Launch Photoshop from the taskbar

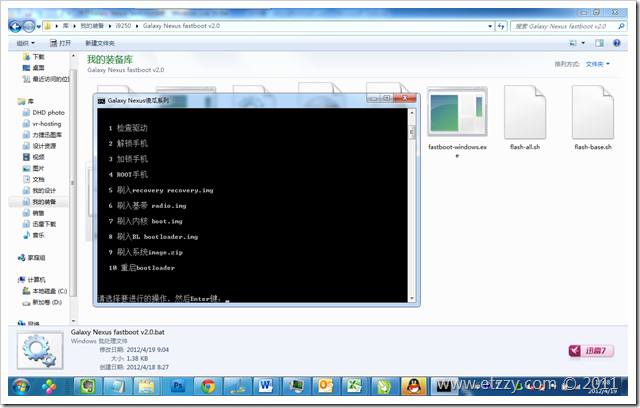[178, 386]
